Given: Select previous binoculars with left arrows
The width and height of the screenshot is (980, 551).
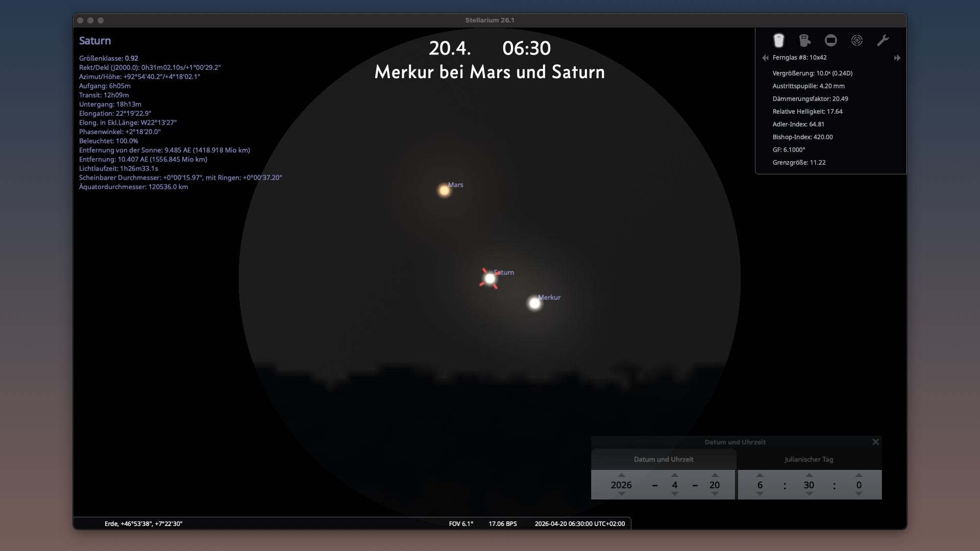Looking at the screenshot, I should 765,58.
